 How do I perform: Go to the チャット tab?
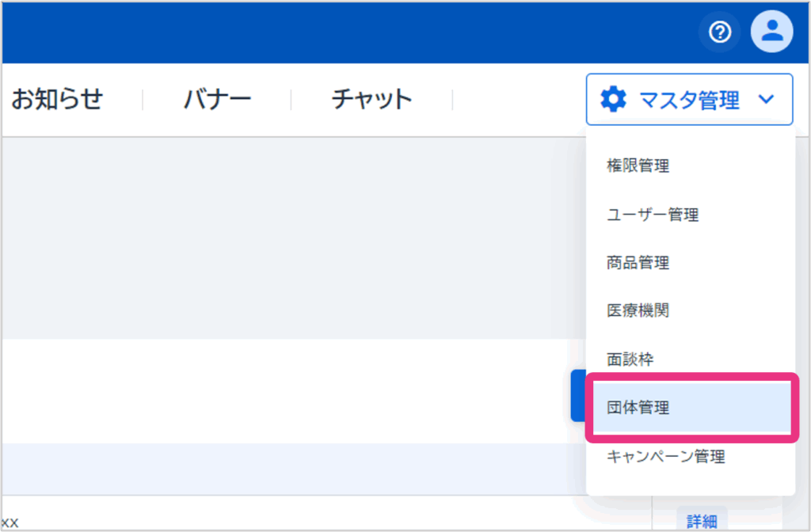[371, 100]
